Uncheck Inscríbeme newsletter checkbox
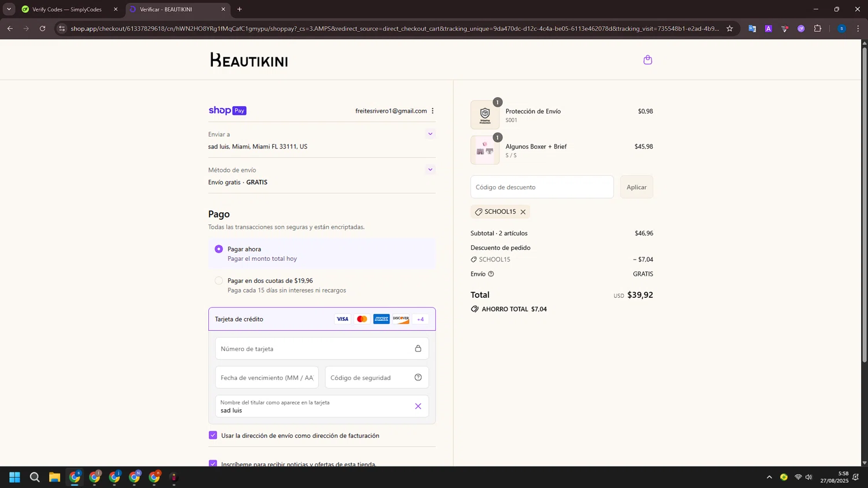Viewport: 868px width, 488px height. [x=213, y=464]
